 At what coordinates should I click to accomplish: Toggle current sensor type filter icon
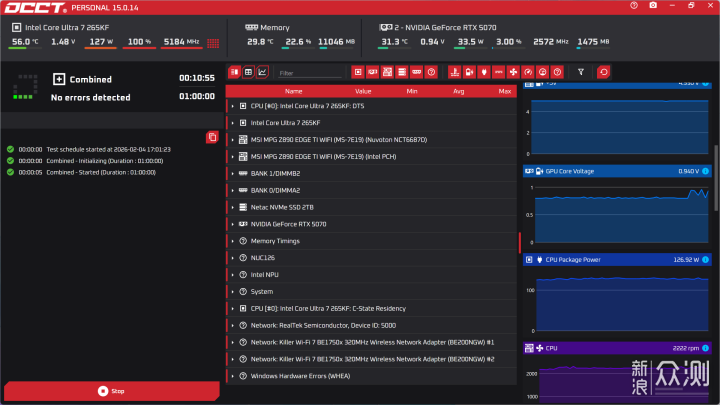(499, 72)
